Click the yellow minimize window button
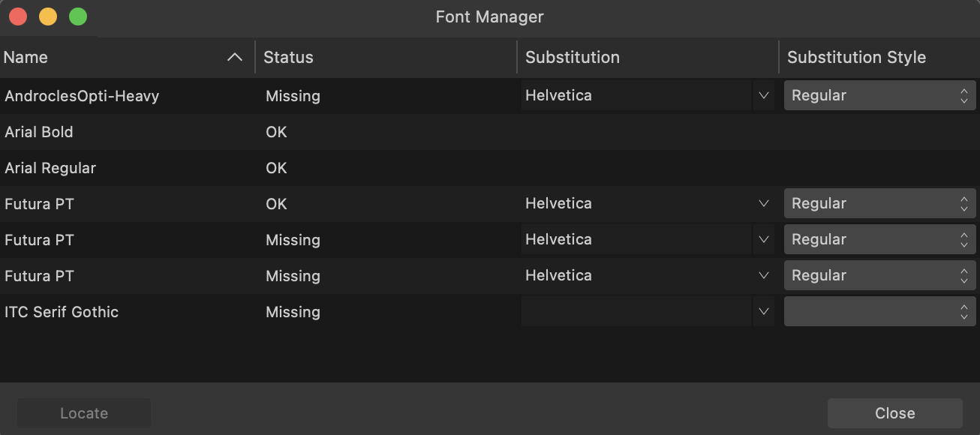 48,16
